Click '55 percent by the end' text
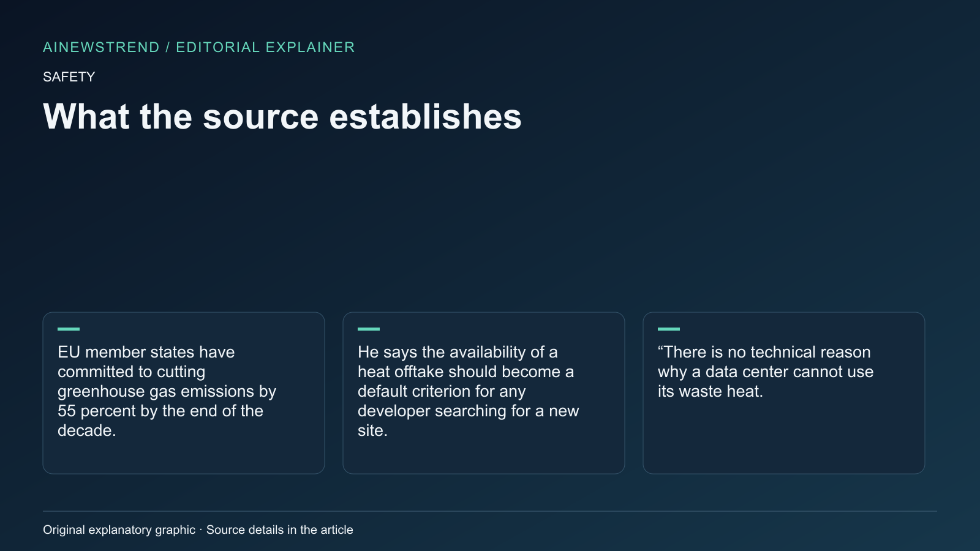Image resolution: width=980 pixels, height=551 pixels. click(135, 411)
